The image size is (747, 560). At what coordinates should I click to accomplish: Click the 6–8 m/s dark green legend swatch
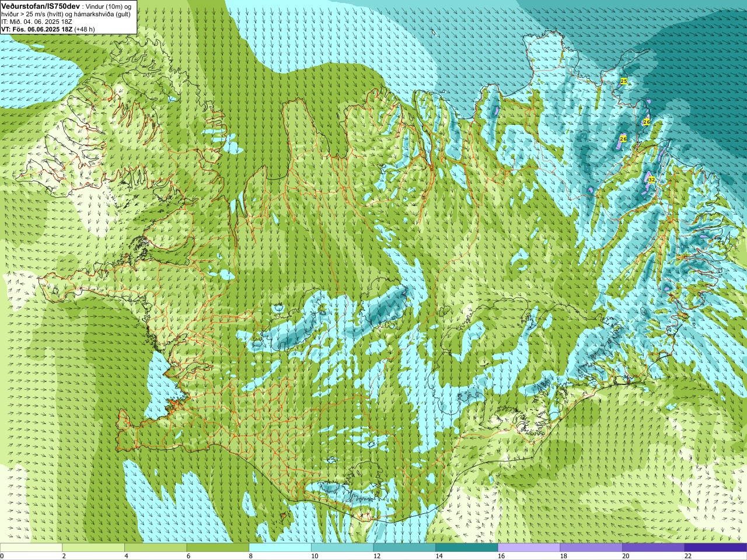pos(218,548)
